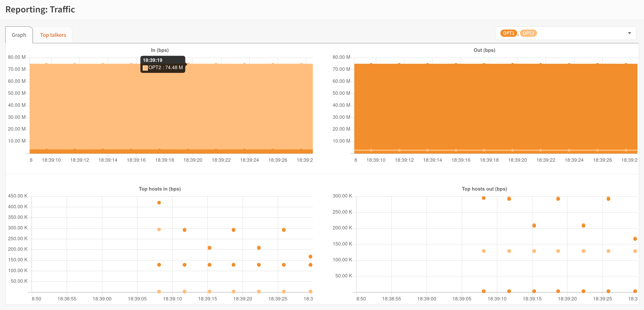Remove the OPT2 interface tag

pos(528,33)
